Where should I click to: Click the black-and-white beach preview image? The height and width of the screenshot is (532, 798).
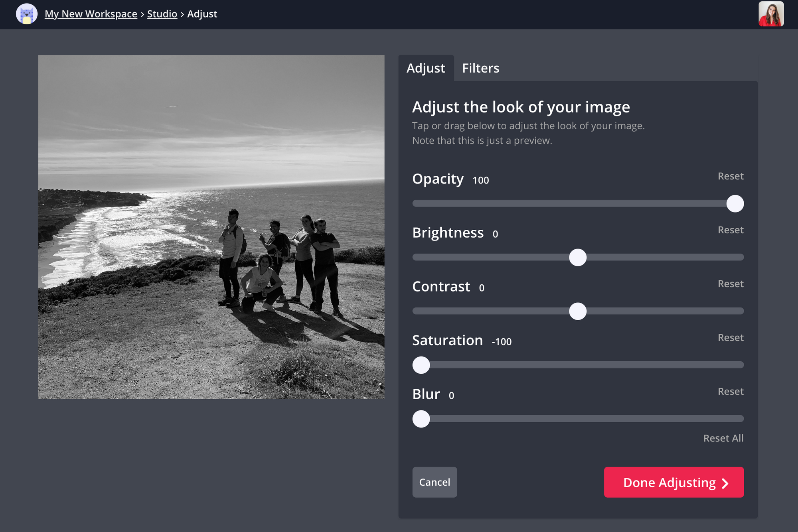pyautogui.click(x=211, y=227)
